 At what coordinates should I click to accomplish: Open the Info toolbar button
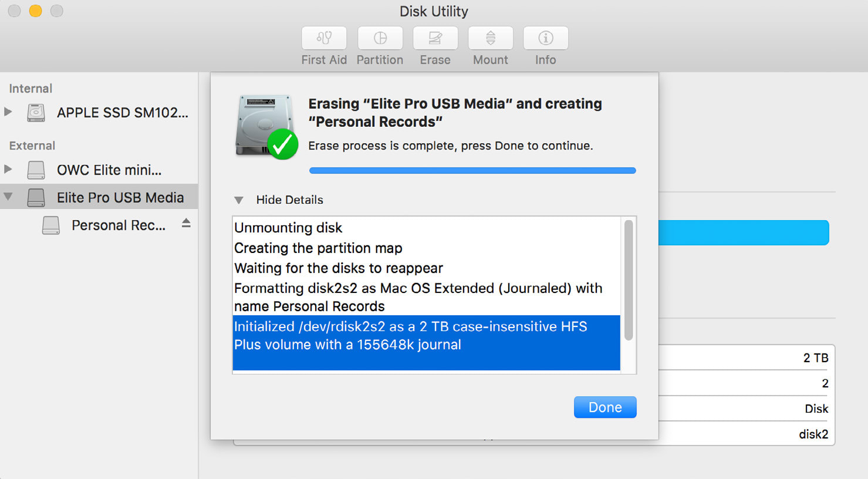tap(545, 38)
